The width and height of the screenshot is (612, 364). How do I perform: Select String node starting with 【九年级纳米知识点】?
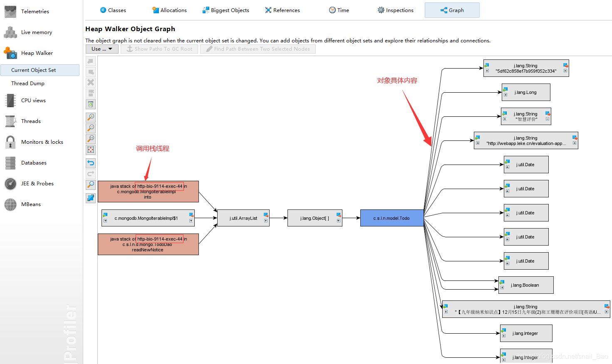pyautogui.click(x=526, y=309)
